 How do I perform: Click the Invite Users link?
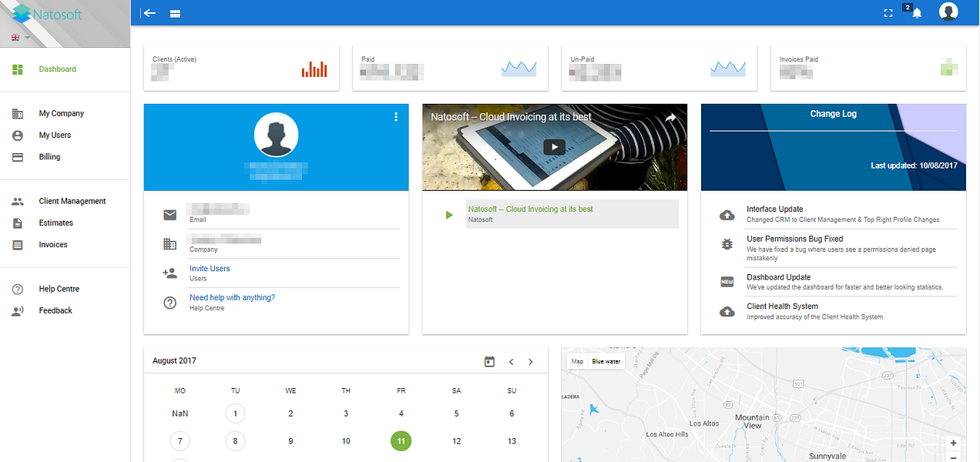pos(210,269)
